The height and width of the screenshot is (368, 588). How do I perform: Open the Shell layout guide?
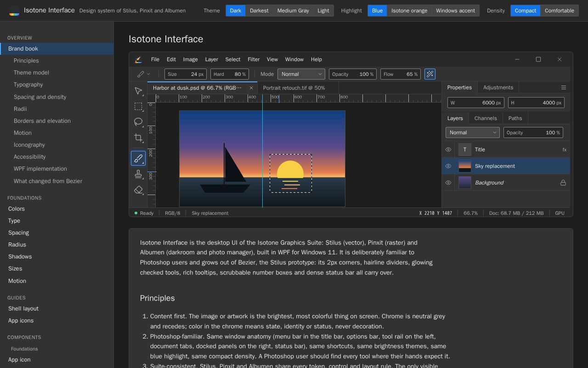[57, 309]
